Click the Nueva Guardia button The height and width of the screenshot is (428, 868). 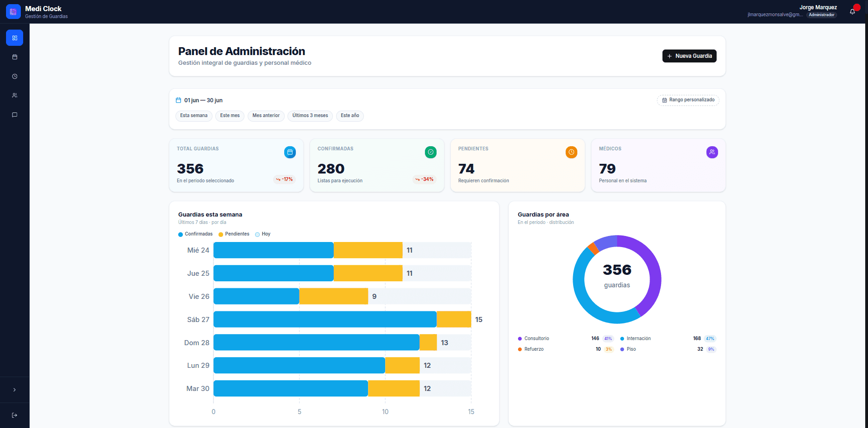pos(689,56)
